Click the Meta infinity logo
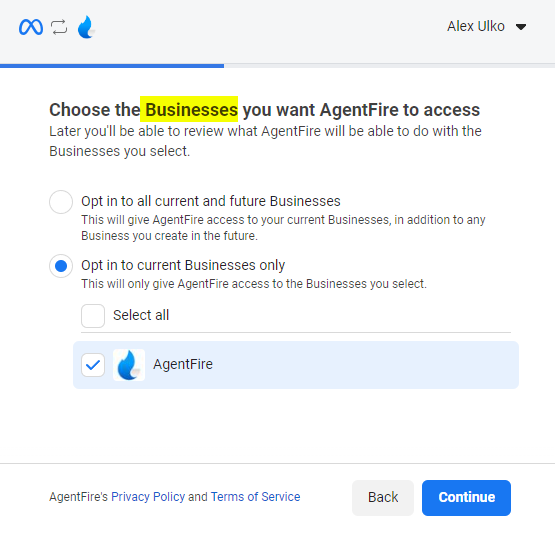Screen dimensions: 555x534 coord(31,27)
